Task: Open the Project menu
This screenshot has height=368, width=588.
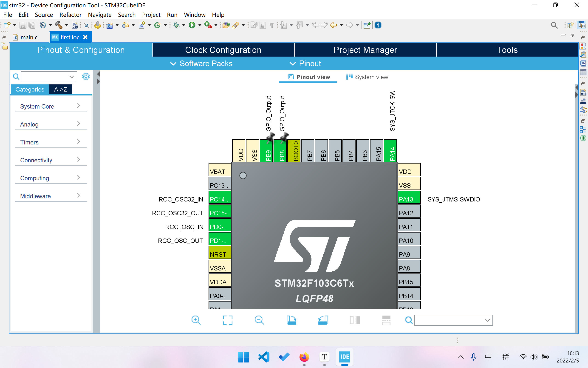Action: [x=151, y=14]
